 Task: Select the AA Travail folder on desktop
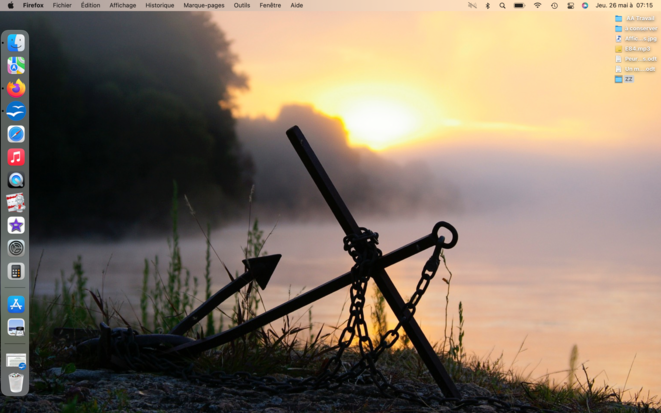pyautogui.click(x=635, y=18)
